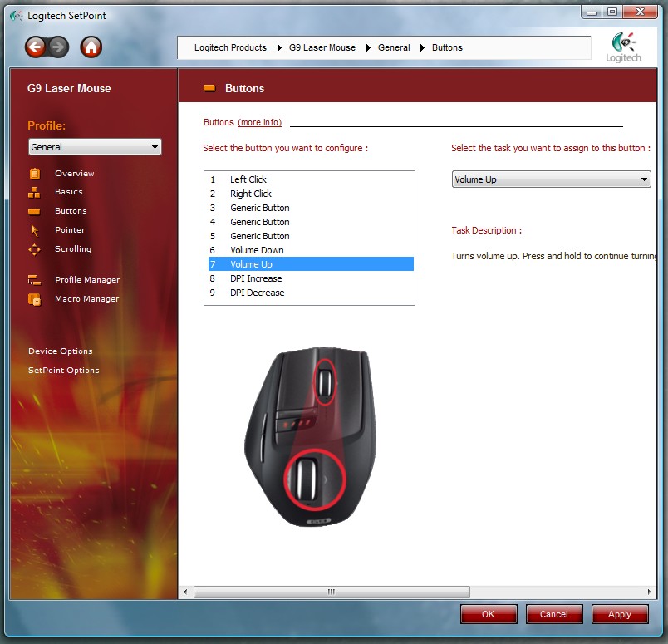Click the Apply button
Viewport: 668px width, 644px height.
620,614
